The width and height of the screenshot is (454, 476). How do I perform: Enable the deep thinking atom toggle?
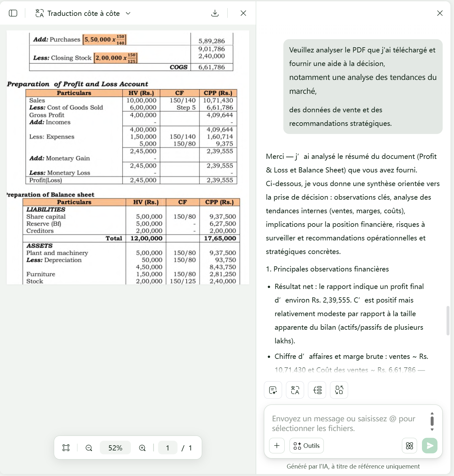pos(409,446)
